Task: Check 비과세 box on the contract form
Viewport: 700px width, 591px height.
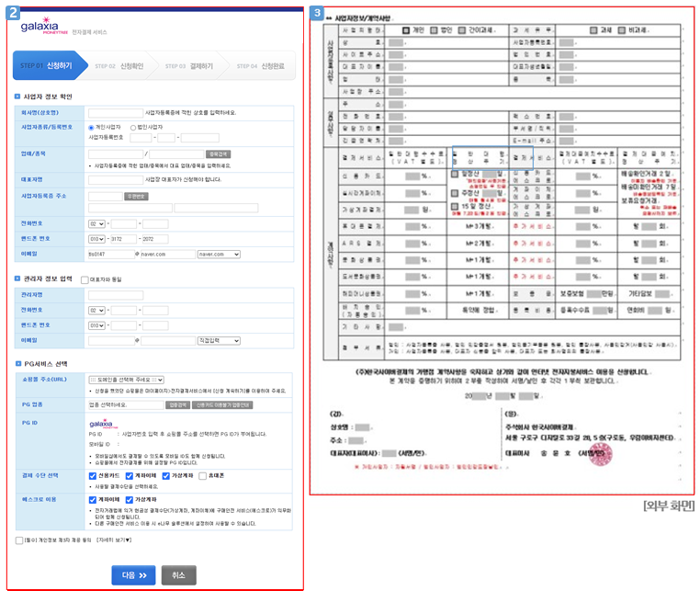Action: pos(622,30)
